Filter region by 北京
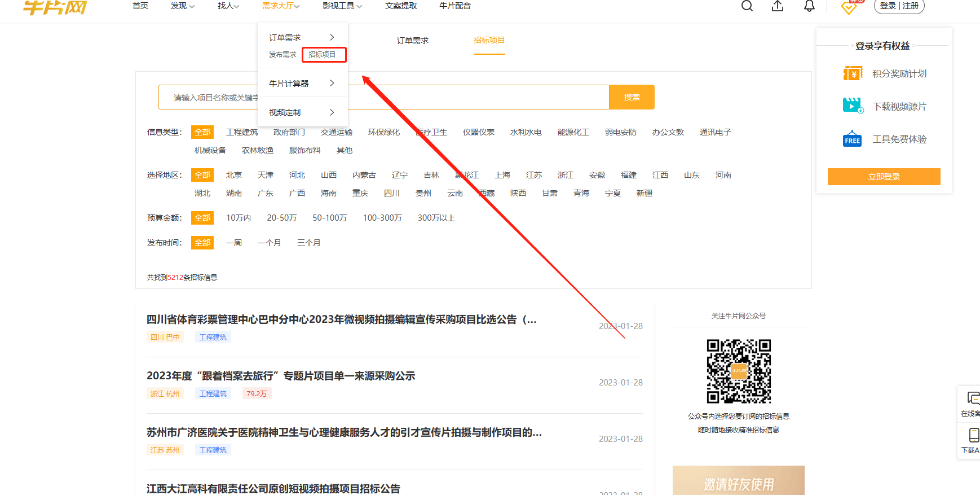The height and width of the screenshot is (495, 980). (234, 175)
